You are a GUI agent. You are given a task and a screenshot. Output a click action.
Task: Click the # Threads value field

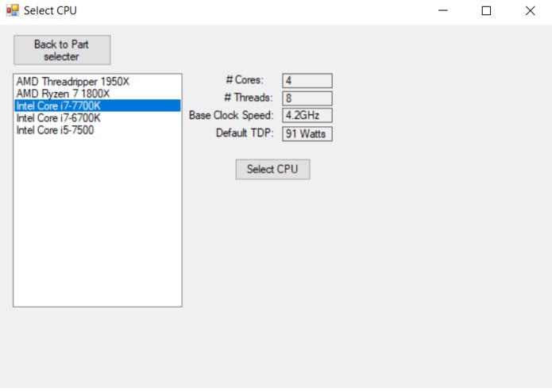307,98
